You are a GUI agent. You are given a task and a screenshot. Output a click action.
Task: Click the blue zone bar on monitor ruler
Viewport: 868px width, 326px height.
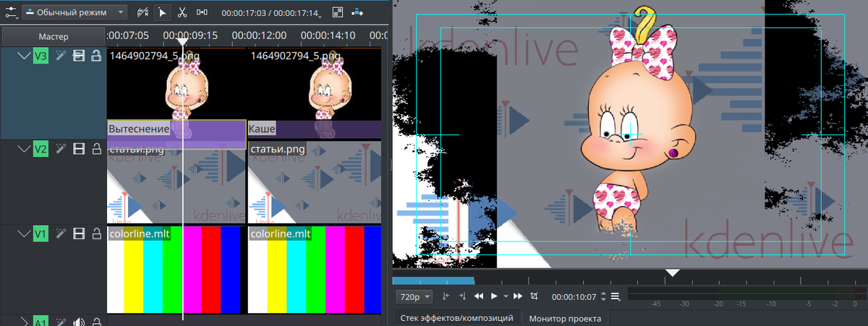coord(433,280)
